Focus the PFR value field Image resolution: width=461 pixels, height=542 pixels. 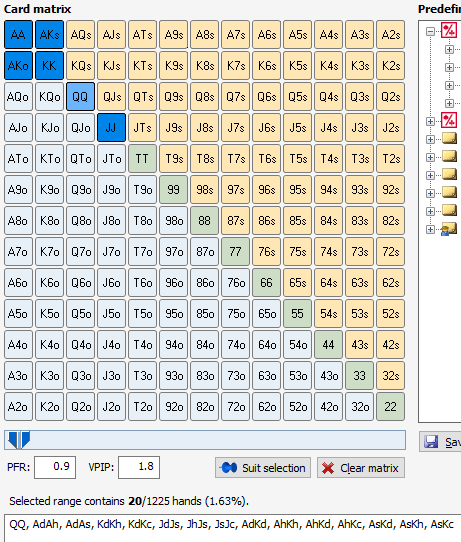pos(55,467)
